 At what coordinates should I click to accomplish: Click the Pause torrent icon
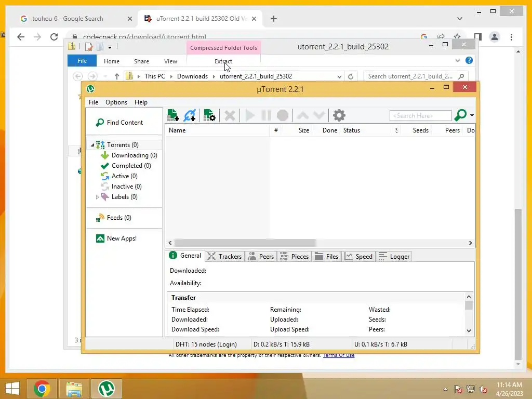click(267, 116)
